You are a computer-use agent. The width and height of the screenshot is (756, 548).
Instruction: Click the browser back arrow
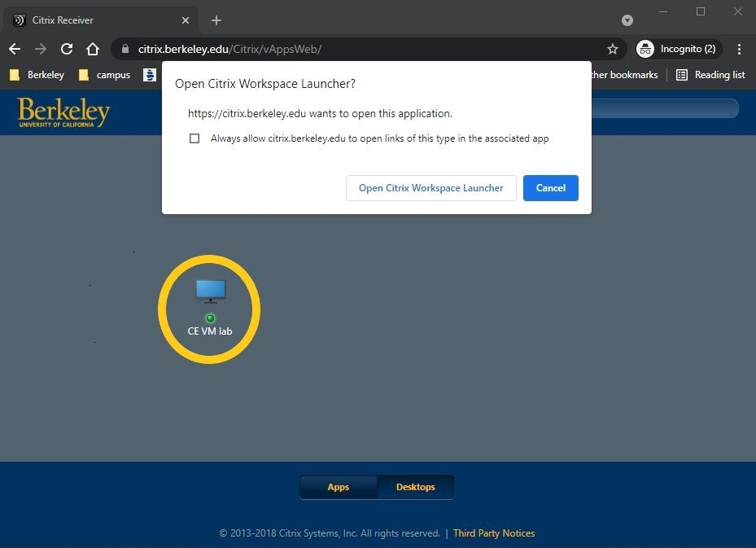[15, 49]
